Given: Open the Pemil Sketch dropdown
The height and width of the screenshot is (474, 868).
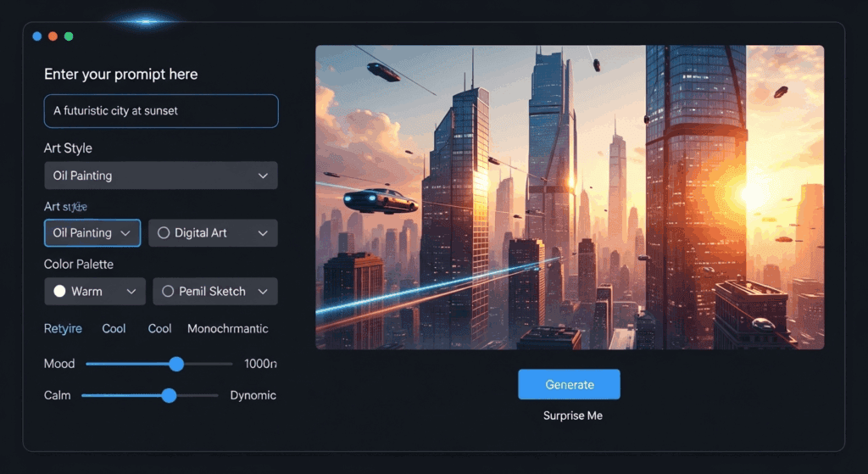Looking at the screenshot, I should pyautogui.click(x=215, y=291).
